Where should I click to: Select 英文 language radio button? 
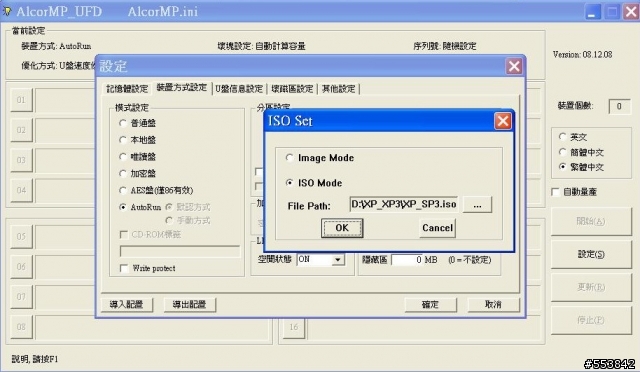tap(563, 136)
